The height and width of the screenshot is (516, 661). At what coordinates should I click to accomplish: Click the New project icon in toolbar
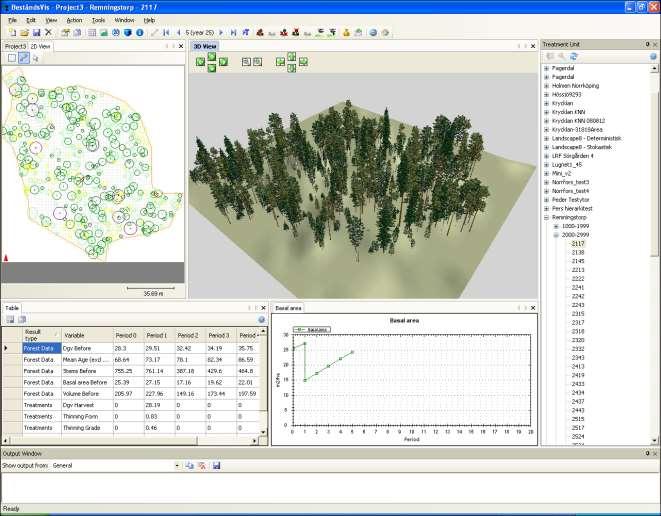[13, 32]
